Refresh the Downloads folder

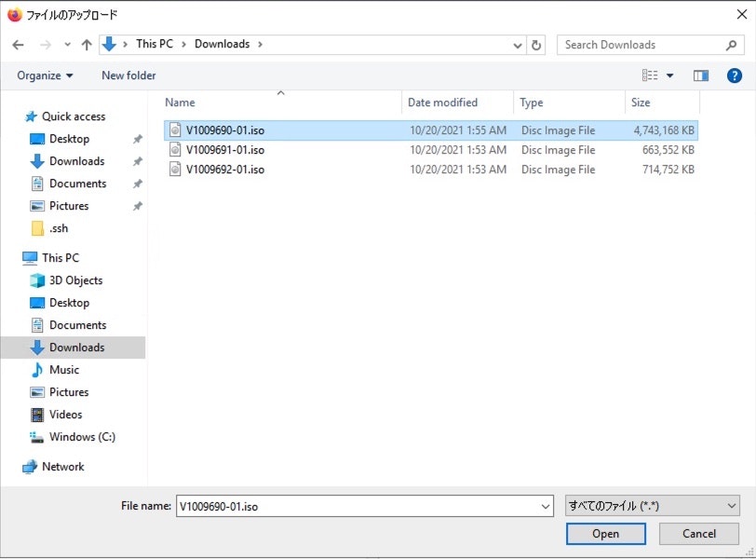536,46
